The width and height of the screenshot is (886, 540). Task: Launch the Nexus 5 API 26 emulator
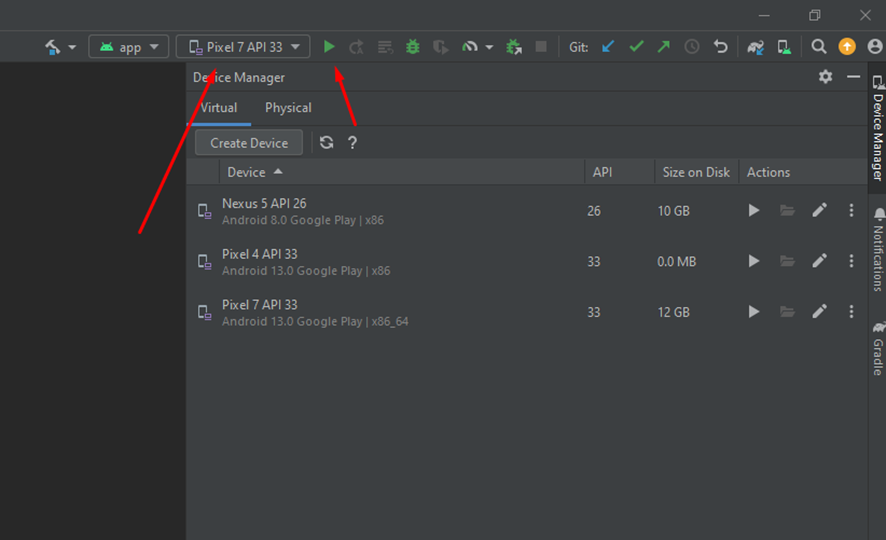tap(754, 211)
